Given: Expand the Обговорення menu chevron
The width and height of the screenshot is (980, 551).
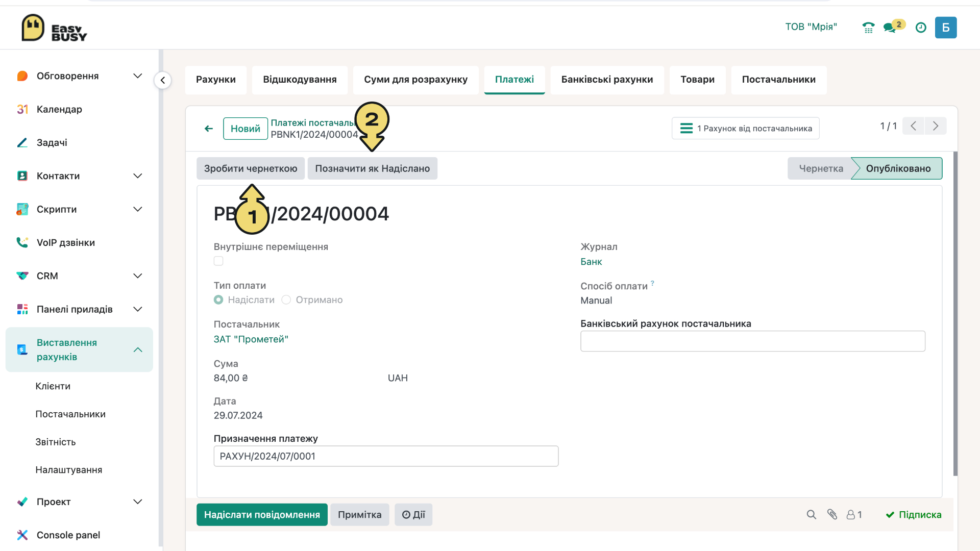Looking at the screenshot, I should pyautogui.click(x=138, y=76).
